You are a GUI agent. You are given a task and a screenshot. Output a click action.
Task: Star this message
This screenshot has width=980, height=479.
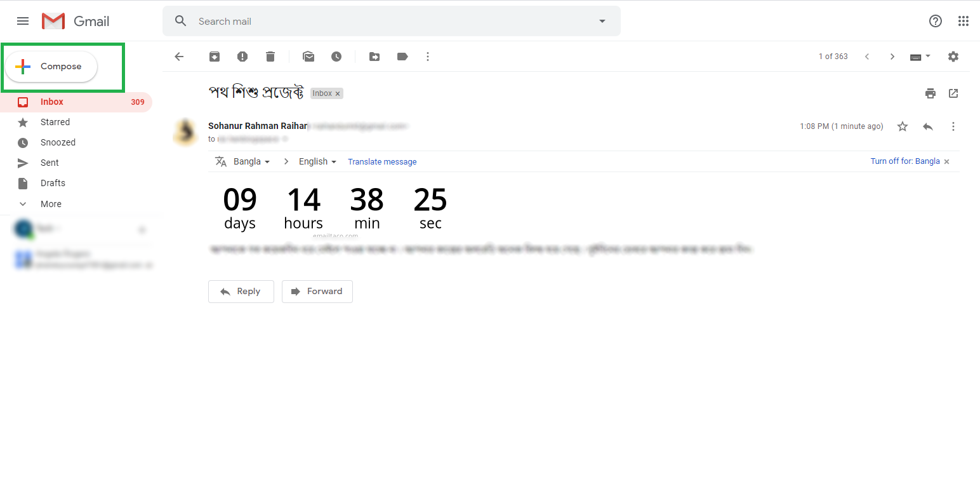(x=903, y=126)
